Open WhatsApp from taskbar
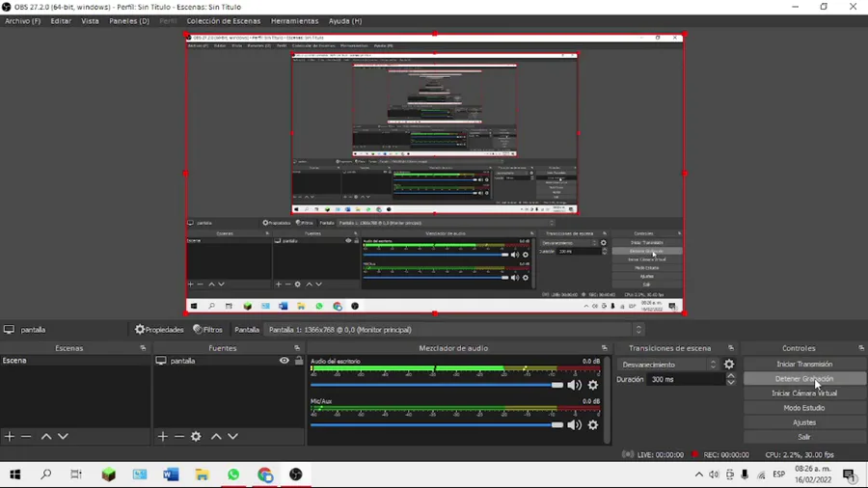 [x=233, y=474]
